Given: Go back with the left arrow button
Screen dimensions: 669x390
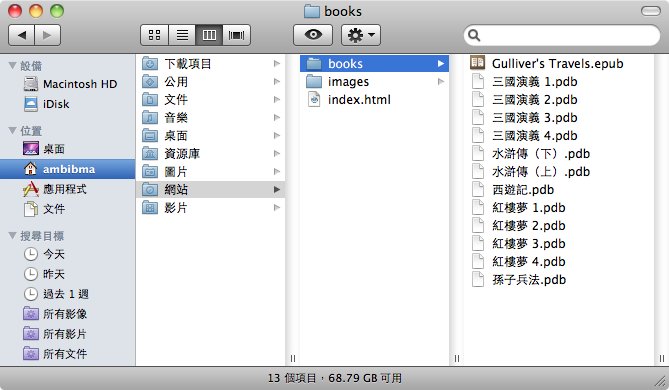Looking at the screenshot, I should (21, 35).
